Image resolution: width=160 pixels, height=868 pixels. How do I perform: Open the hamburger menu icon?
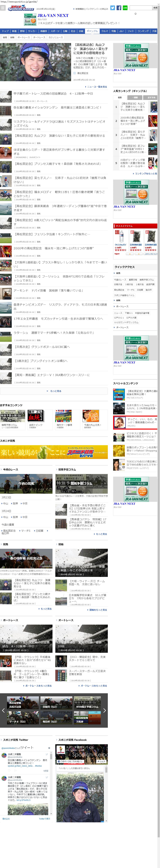click(x=3, y=8)
